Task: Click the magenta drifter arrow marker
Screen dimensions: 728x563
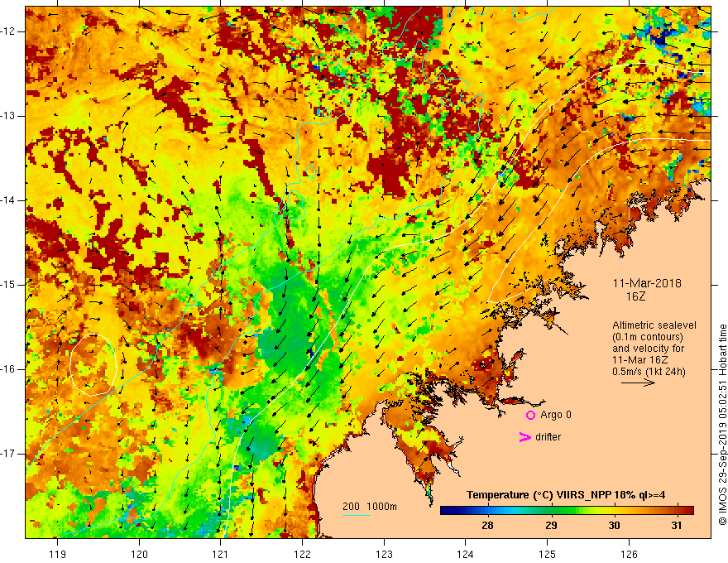Action: (x=525, y=437)
